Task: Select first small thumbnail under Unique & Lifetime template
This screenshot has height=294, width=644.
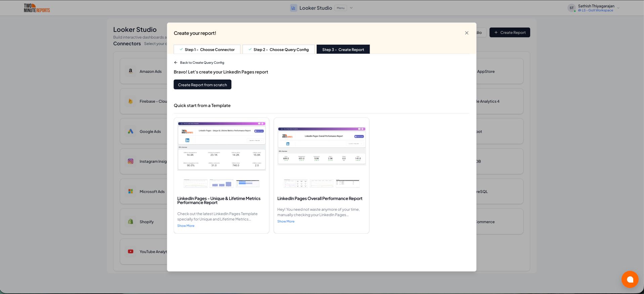Action: (x=195, y=184)
